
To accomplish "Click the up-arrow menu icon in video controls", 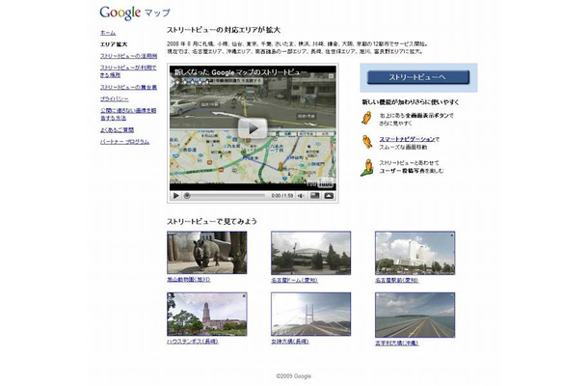I will (x=329, y=195).
